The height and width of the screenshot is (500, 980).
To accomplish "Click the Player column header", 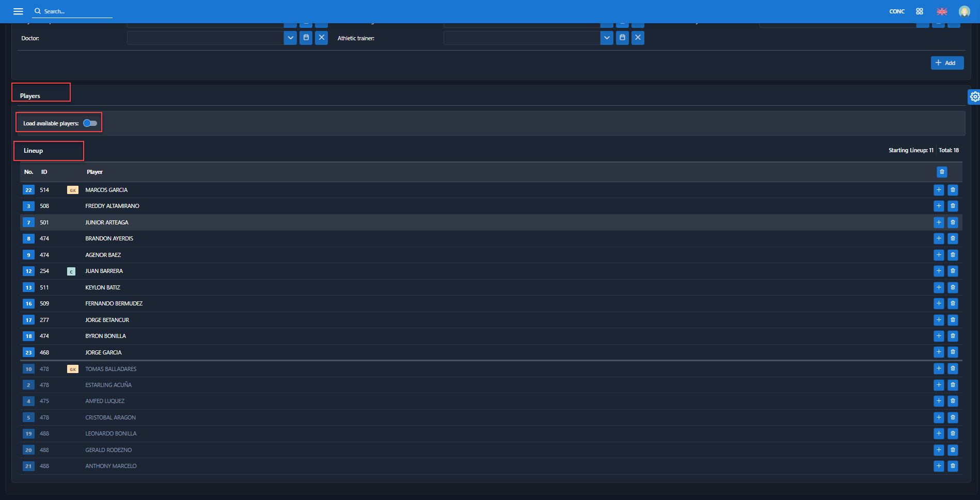I will tap(94, 172).
